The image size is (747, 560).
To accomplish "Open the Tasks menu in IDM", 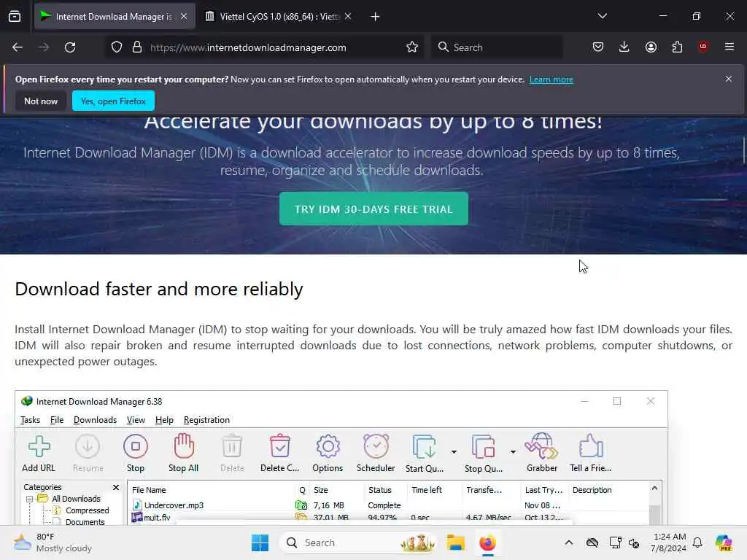I will click(x=31, y=420).
